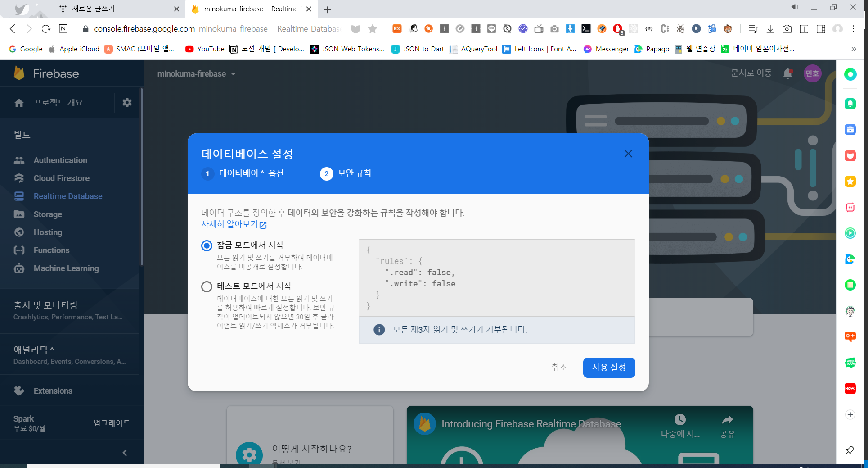Click the info icon in rules message
The height and width of the screenshot is (468, 868).
click(379, 330)
